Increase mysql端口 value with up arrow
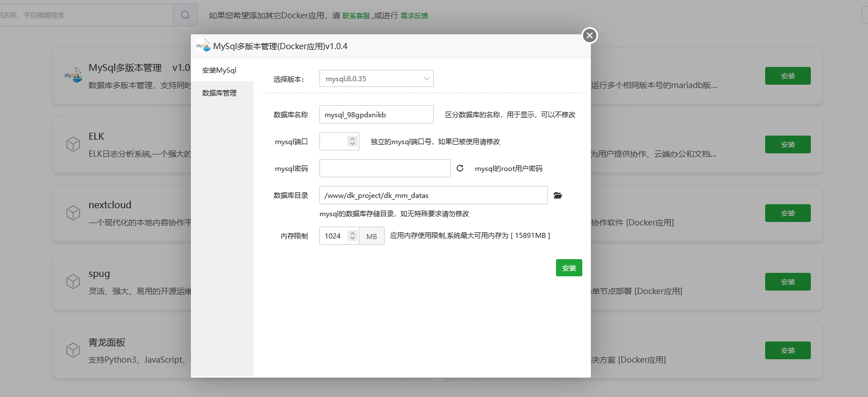This screenshot has height=397, width=868. pos(353,138)
